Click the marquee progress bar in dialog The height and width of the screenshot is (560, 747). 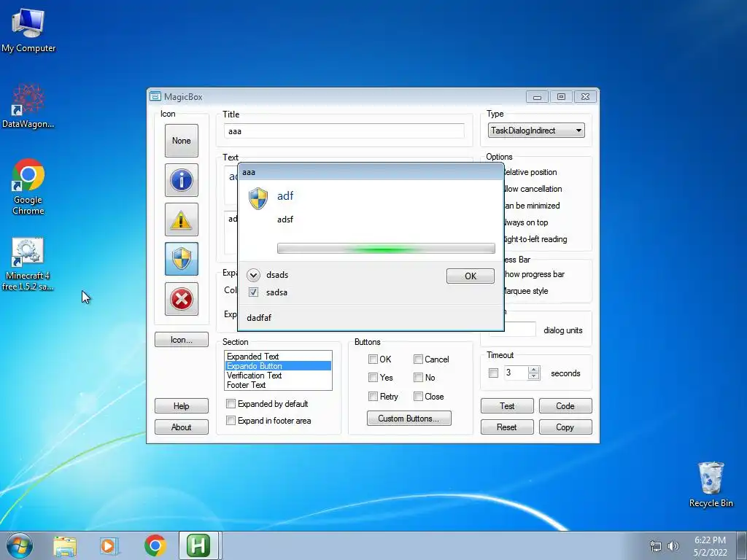386,249
